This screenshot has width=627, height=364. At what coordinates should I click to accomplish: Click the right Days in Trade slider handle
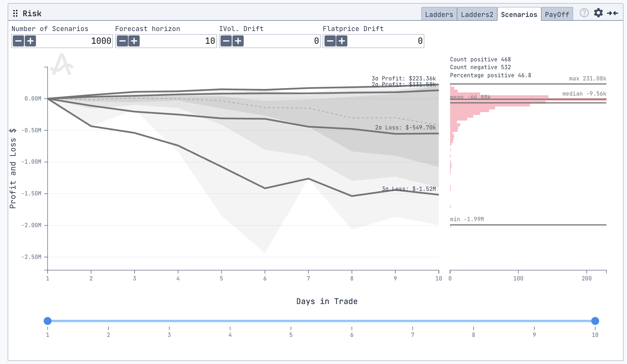(595, 321)
